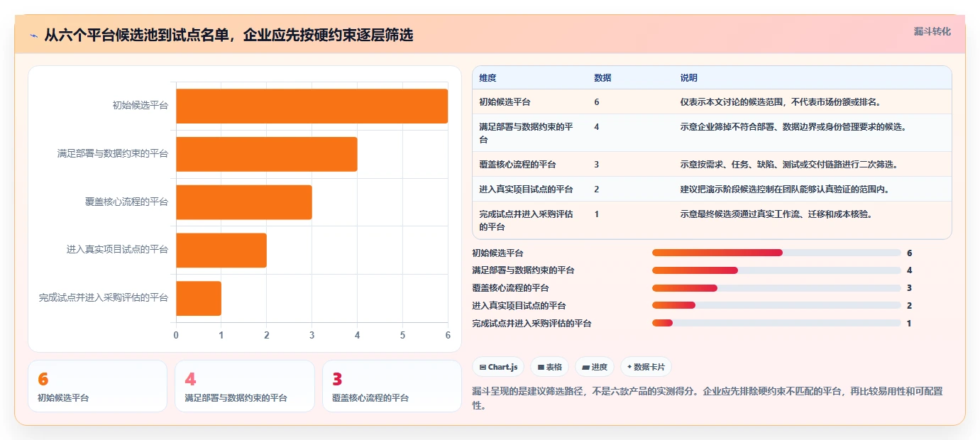Click the table data value 1
The width and height of the screenshot is (980, 440).
click(597, 214)
